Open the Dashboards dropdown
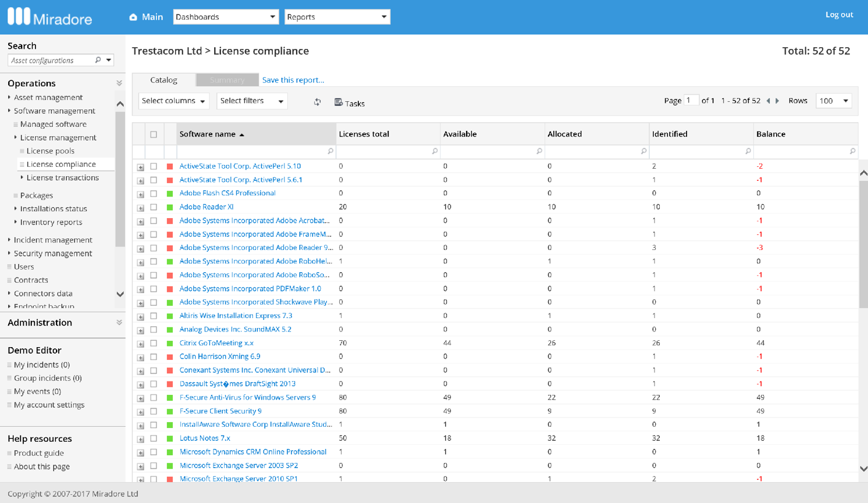 pyautogui.click(x=226, y=17)
